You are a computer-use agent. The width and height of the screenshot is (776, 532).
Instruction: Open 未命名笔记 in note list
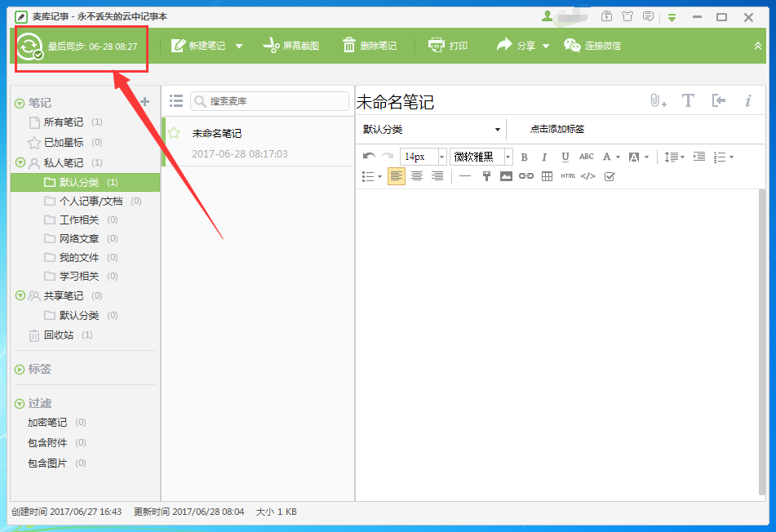pyautogui.click(x=259, y=142)
